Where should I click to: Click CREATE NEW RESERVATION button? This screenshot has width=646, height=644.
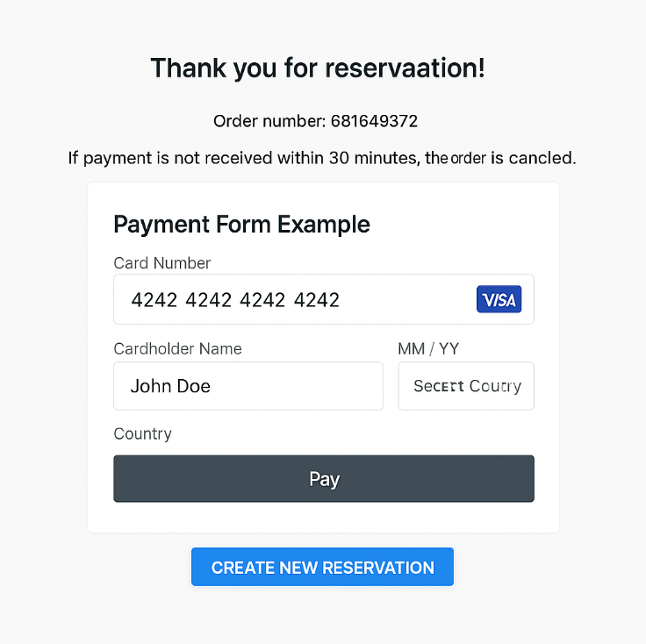322,567
